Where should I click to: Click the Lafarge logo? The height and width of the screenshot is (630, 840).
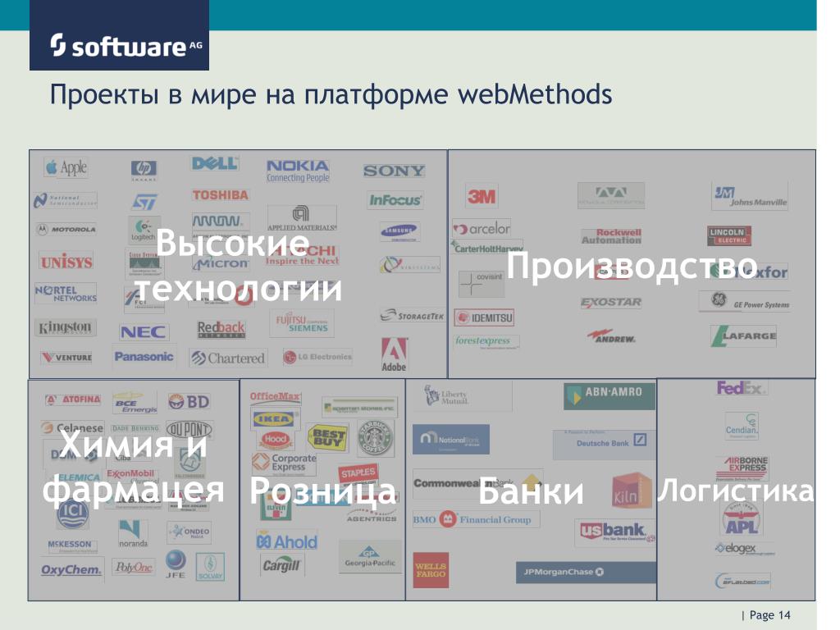pyautogui.click(x=743, y=336)
